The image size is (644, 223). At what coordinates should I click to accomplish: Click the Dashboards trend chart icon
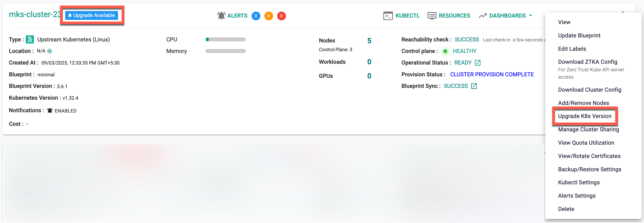(x=482, y=16)
